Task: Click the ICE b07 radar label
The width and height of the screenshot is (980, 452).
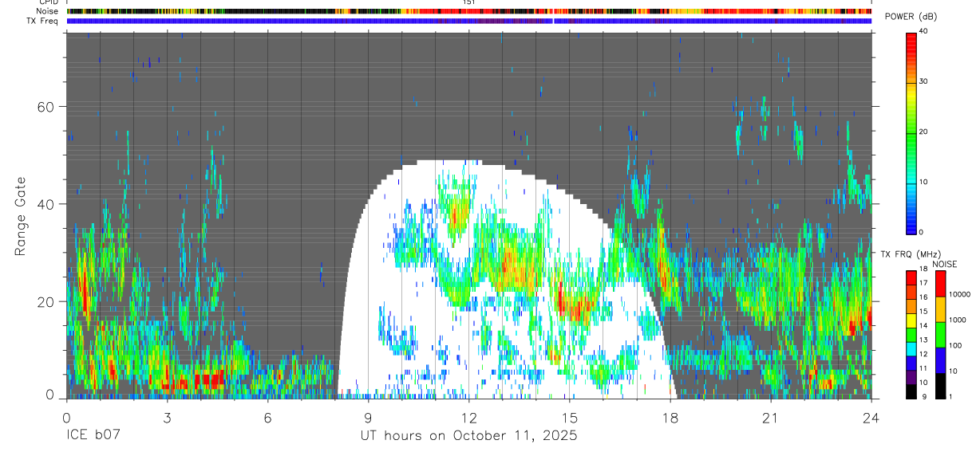Action: (93, 436)
